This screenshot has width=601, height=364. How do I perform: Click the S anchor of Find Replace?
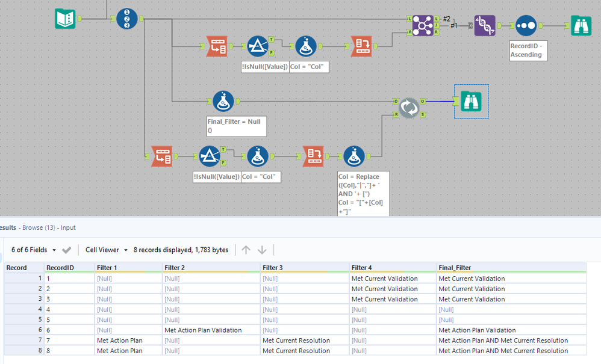point(423,114)
